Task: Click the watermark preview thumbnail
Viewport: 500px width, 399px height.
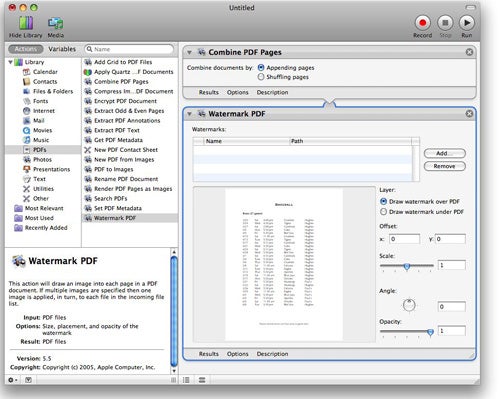Action: (284, 264)
